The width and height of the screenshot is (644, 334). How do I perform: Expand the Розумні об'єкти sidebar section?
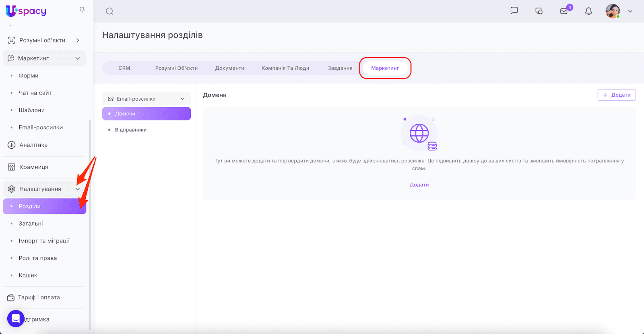(x=78, y=40)
